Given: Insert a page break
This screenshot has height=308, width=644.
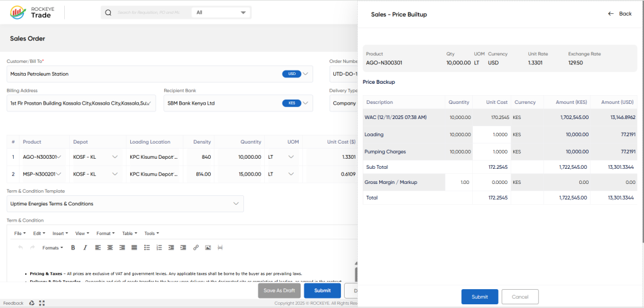Looking at the screenshot, I should [x=220, y=248].
